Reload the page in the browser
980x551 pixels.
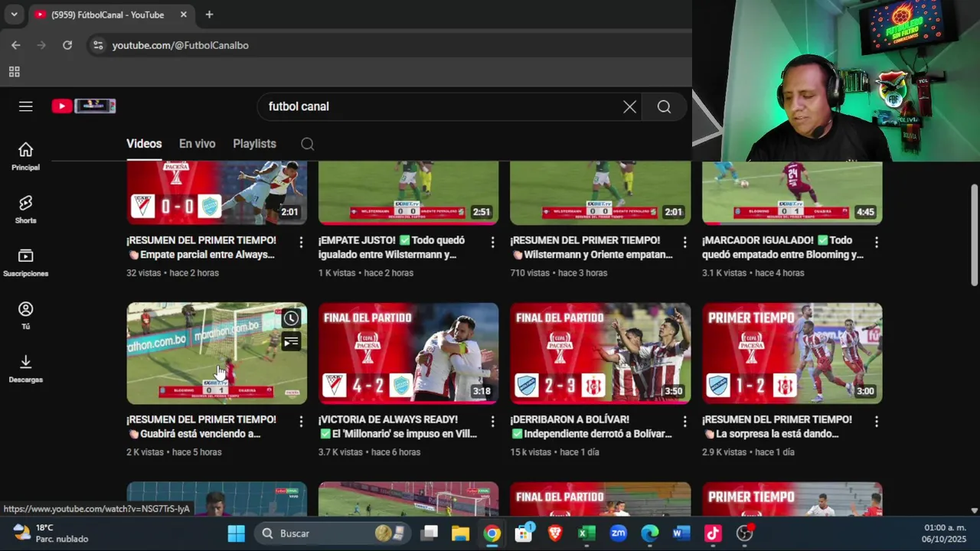[67, 45]
